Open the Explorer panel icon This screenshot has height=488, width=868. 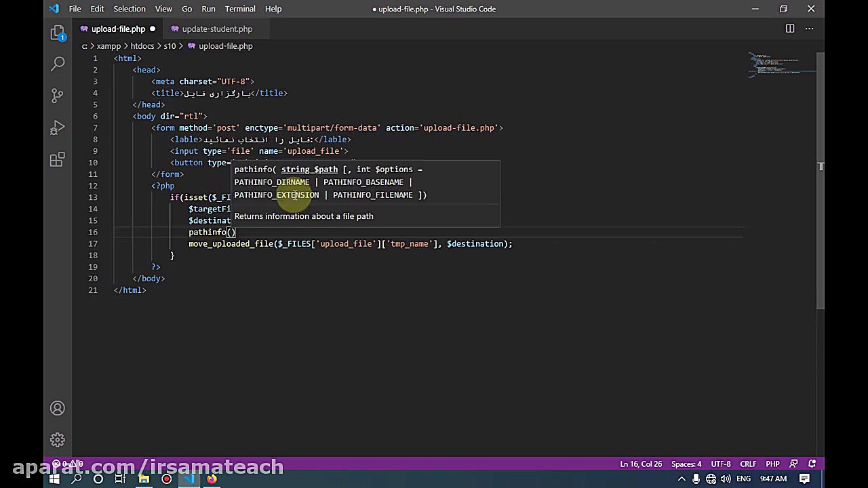coord(58,33)
